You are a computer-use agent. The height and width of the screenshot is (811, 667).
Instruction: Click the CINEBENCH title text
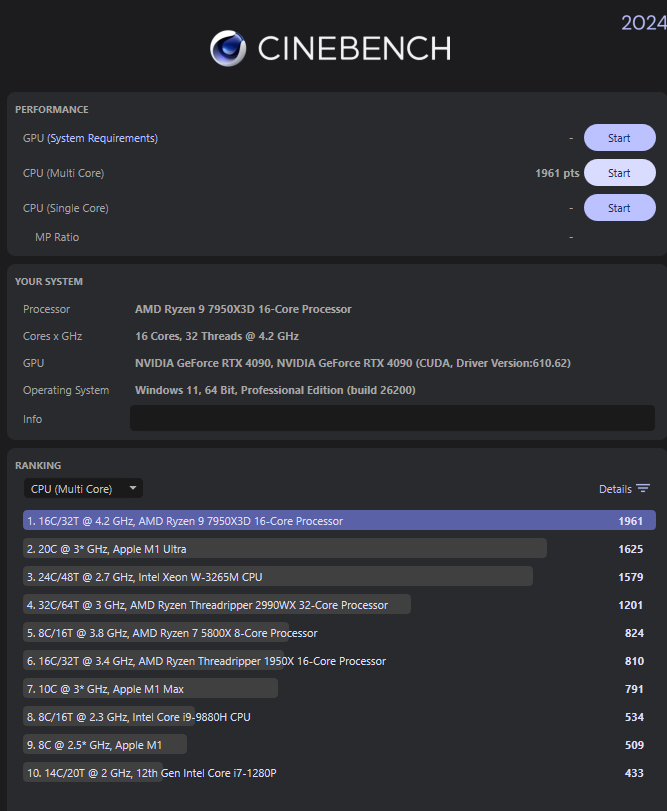click(x=354, y=49)
